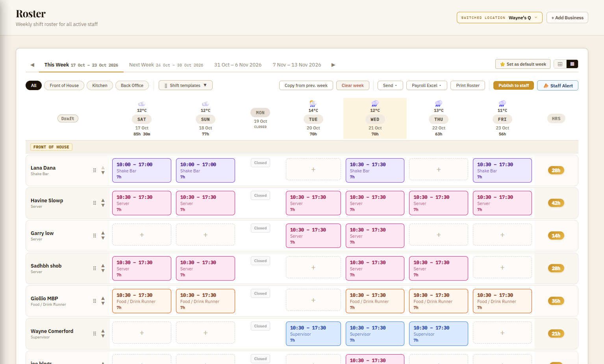The height and width of the screenshot is (364, 604).
Task: Send a Staff Alert
Action: (x=558, y=85)
